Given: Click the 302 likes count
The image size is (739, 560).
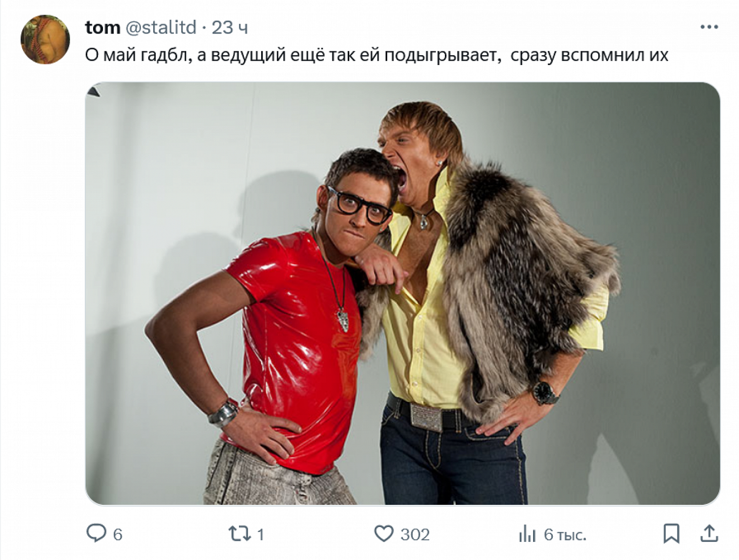Looking at the screenshot, I should click(415, 534).
